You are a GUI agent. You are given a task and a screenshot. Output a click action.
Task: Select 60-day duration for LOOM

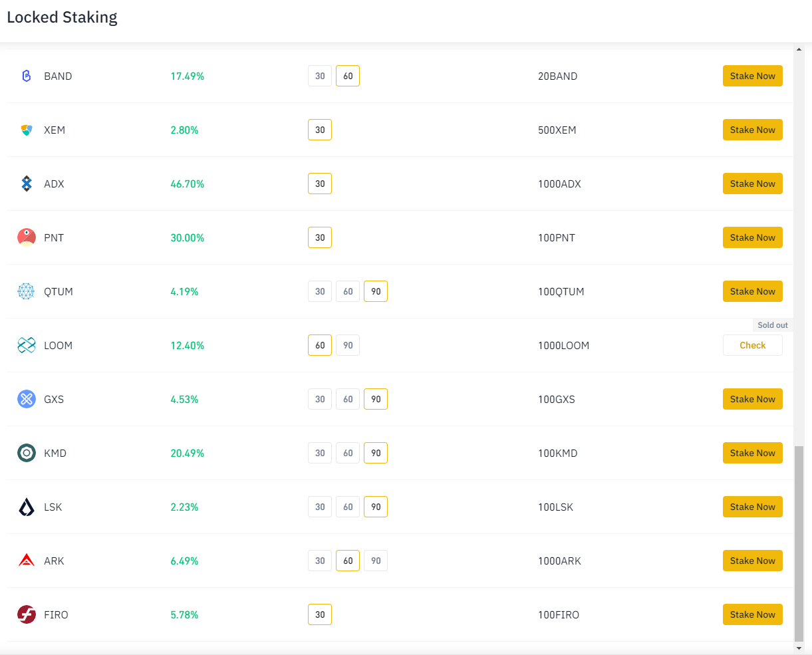tap(320, 345)
